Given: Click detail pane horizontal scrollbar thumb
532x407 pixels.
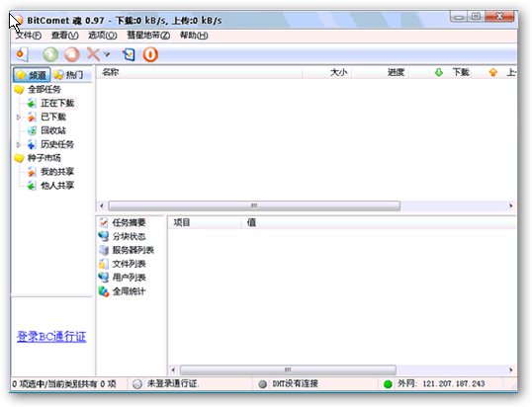Looking at the screenshot, I should tap(288, 369).
